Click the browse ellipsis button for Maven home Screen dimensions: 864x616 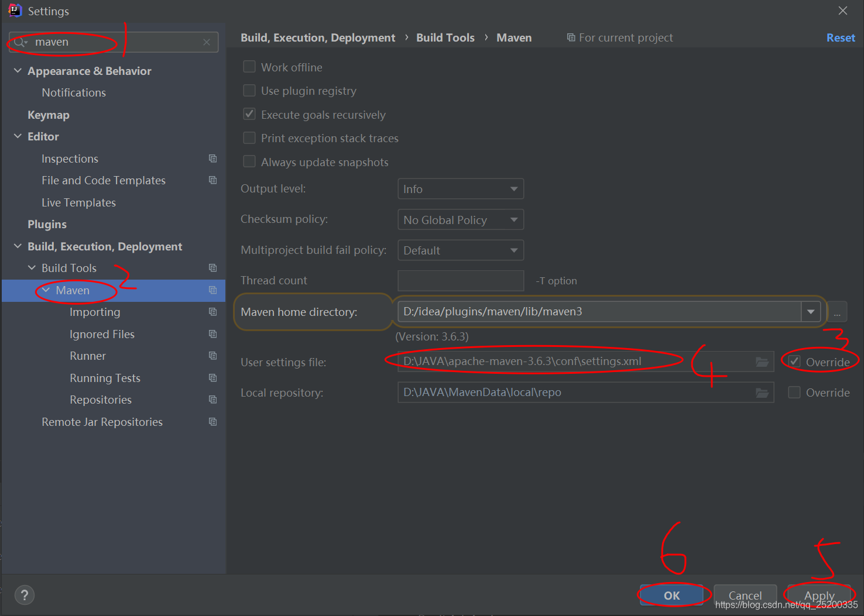pyautogui.click(x=837, y=312)
